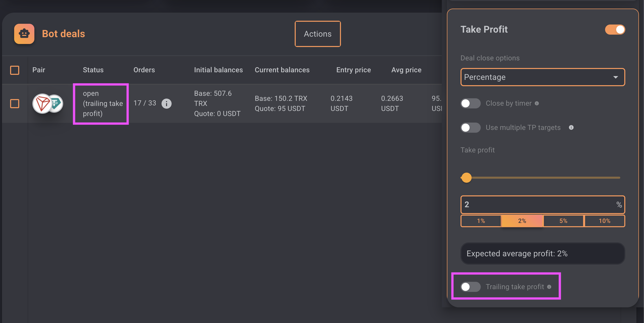Select the 1% take profit preset
Viewport: 644px width, 323px height.
tap(481, 221)
